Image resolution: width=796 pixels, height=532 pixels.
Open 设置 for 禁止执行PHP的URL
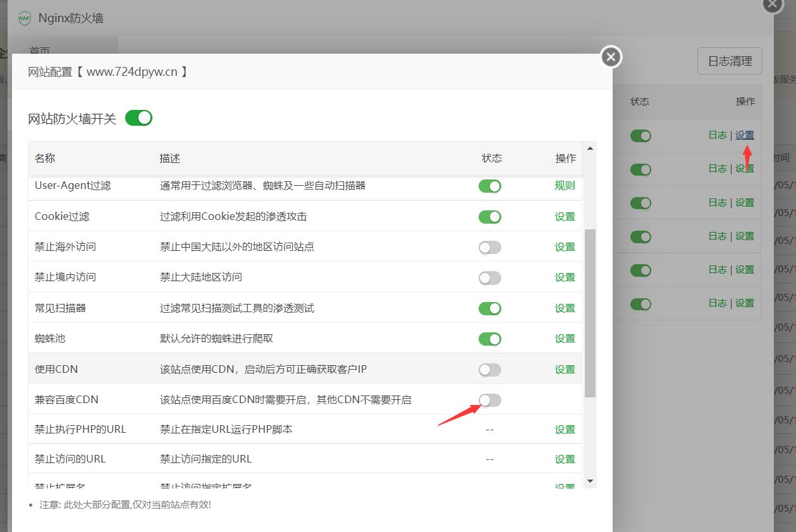pyautogui.click(x=565, y=430)
